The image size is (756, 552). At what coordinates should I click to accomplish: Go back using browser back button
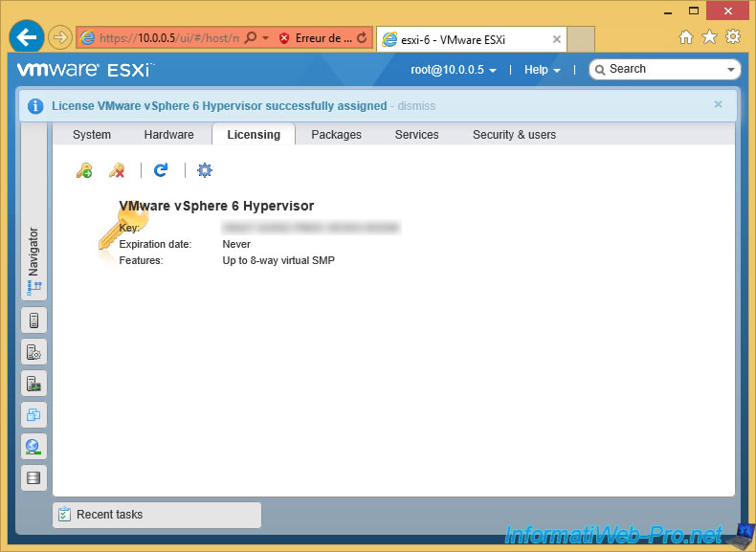point(27,36)
